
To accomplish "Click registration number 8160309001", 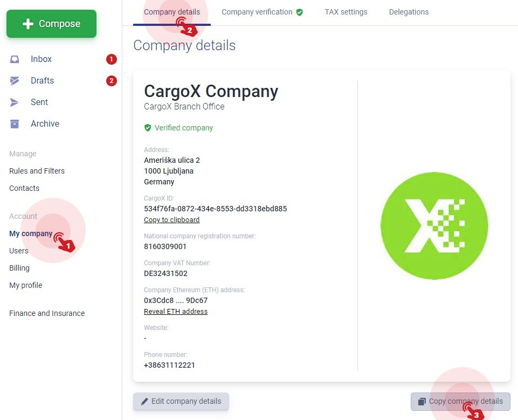I will pyautogui.click(x=165, y=246).
